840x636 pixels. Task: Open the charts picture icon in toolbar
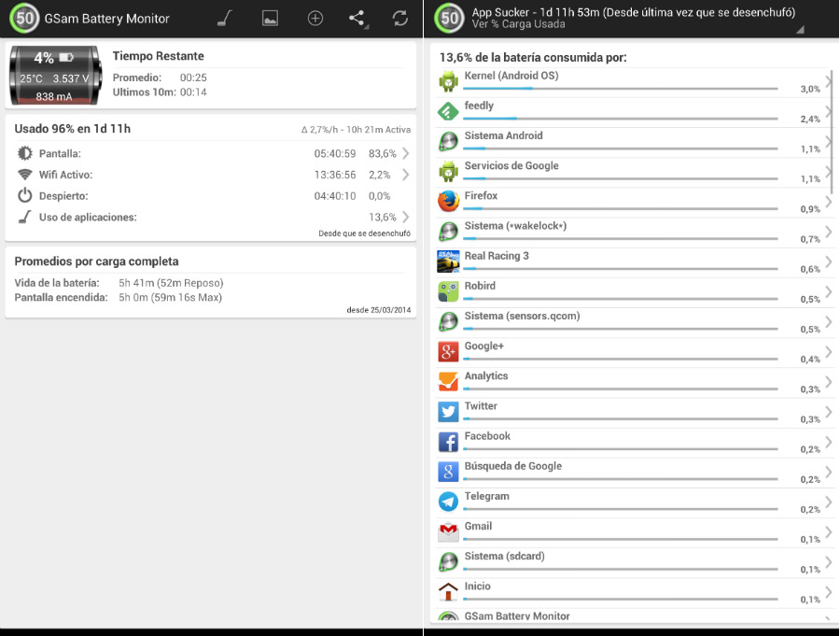pos(270,19)
